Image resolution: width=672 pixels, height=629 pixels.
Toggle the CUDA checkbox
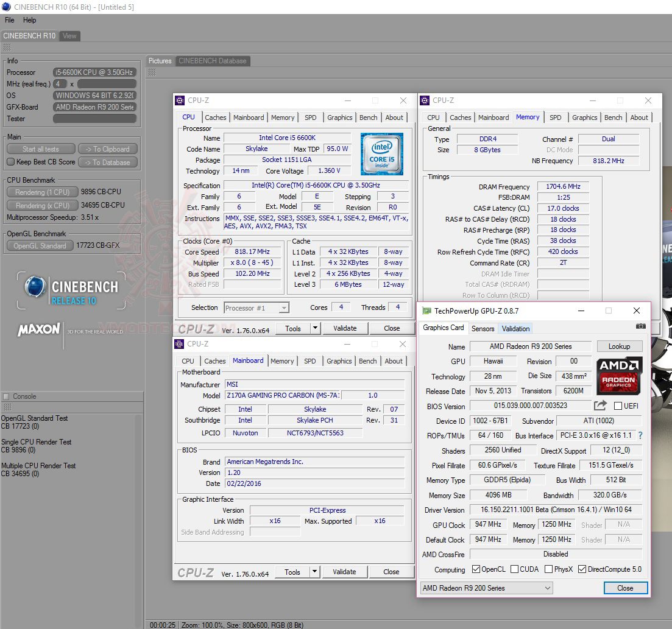tap(514, 569)
